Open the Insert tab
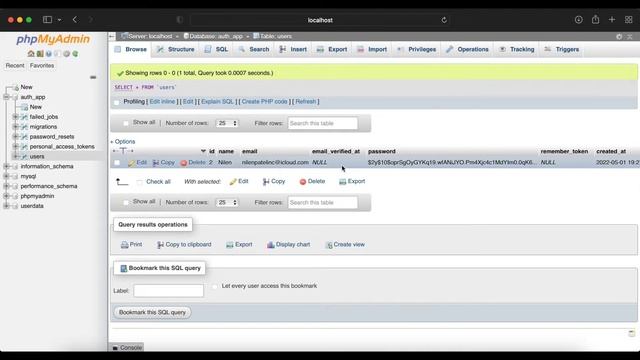 tap(293, 49)
